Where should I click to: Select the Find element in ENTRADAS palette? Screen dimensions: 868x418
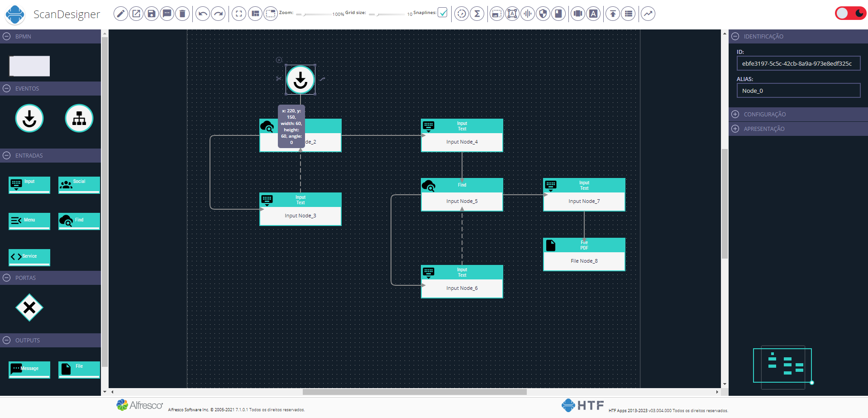click(x=79, y=221)
